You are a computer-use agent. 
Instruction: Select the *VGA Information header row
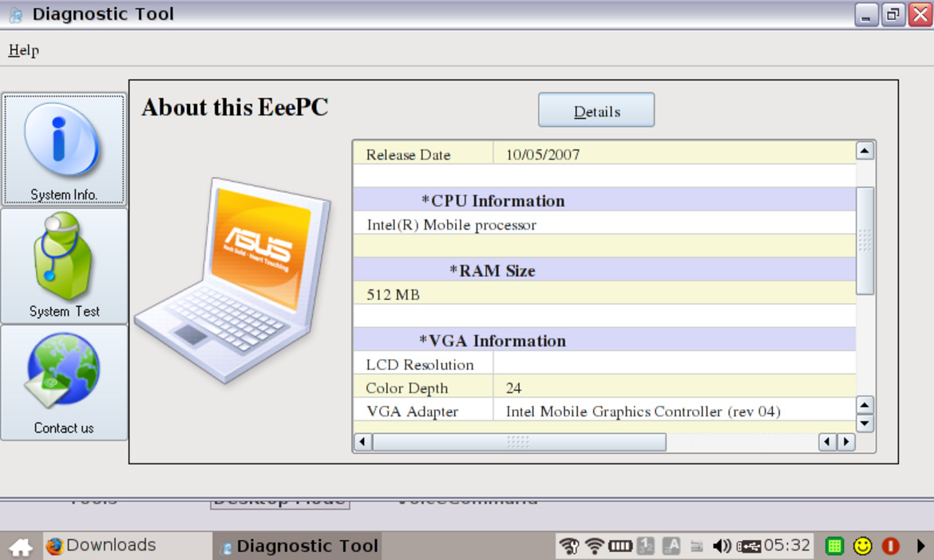pyautogui.click(x=604, y=340)
